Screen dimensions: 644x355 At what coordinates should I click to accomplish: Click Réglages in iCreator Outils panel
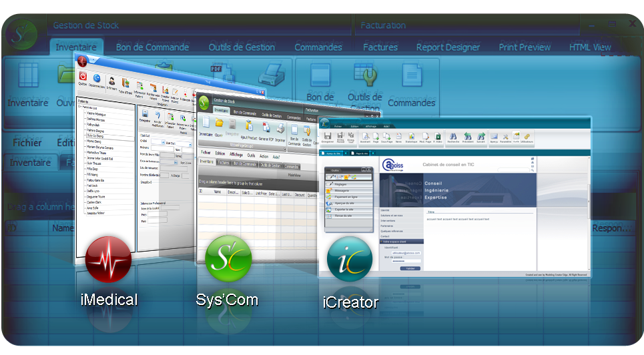point(349,184)
